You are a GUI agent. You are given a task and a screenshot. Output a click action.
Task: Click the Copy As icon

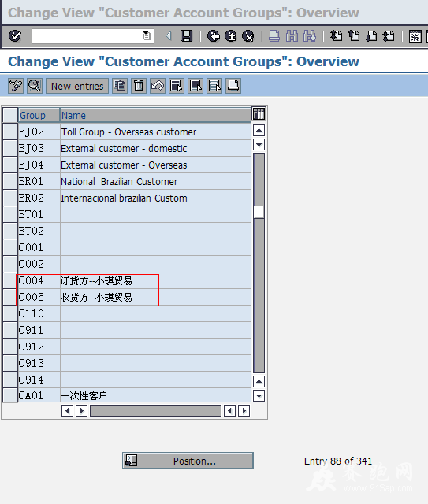[x=120, y=86]
